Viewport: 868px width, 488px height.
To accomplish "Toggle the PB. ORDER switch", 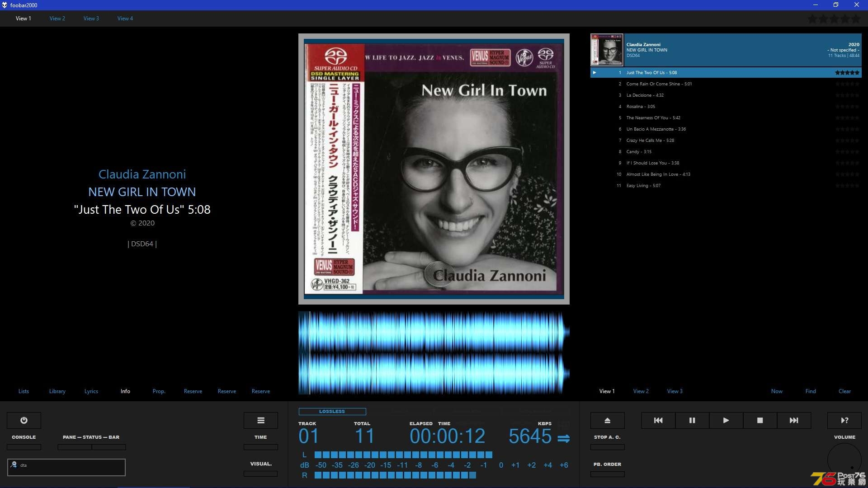I will tap(608, 474).
